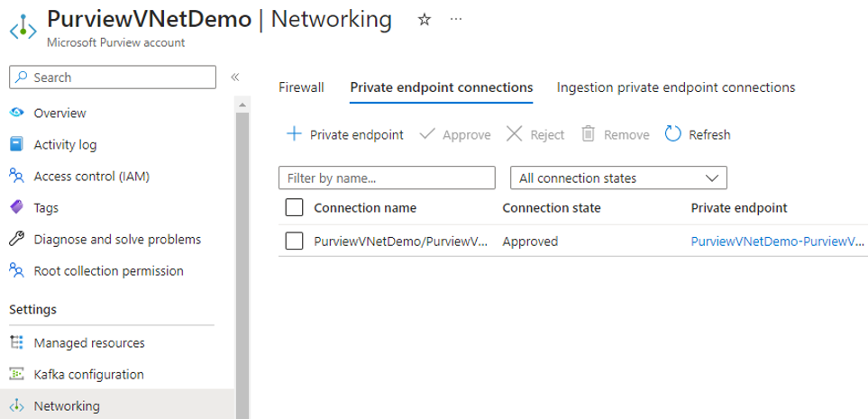Screen dimensions: 868x419
Task: Open the more options ellipsis menu
Action: pyautogui.click(x=455, y=19)
